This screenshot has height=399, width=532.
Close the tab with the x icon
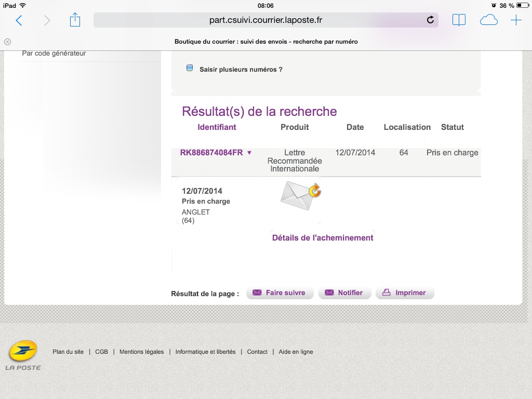pyautogui.click(x=7, y=42)
